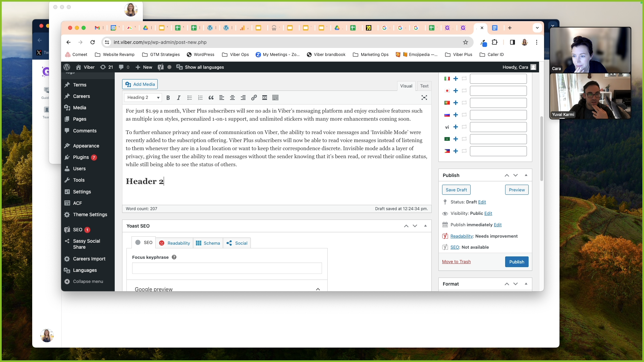644x362 pixels.
Task: Insert Read More tag icon
Action: pos(265,98)
